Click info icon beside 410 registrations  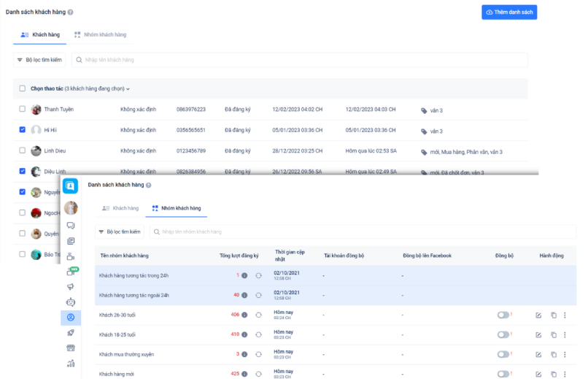tap(244, 334)
